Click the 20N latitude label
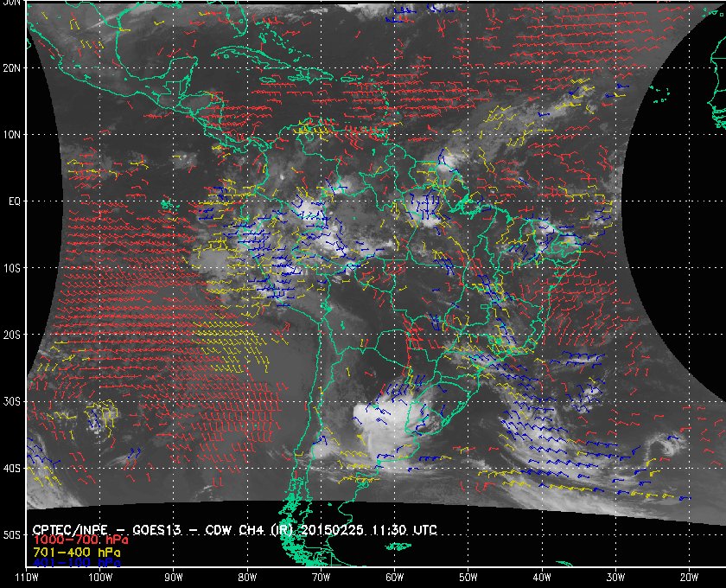The image size is (726, 588). [x=11, y=68]
